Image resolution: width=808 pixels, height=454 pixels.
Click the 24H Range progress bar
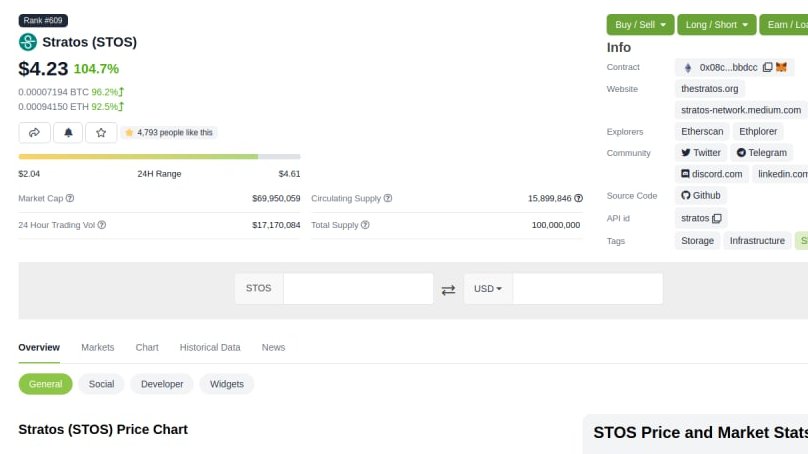[159, 156]
